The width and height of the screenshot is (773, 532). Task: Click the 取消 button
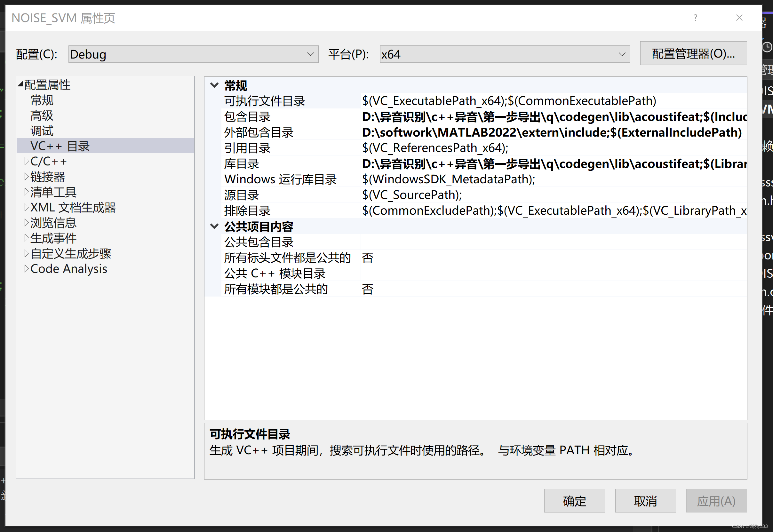645,501
